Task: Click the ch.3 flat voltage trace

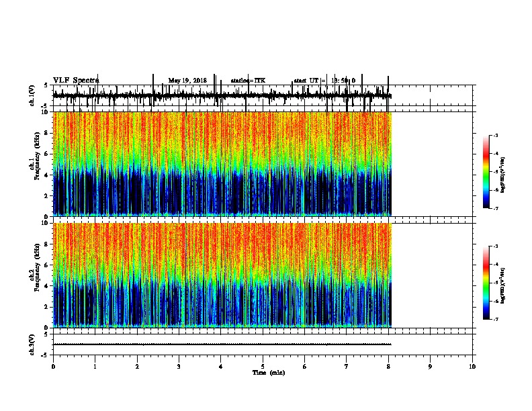Action: [222, 345]
